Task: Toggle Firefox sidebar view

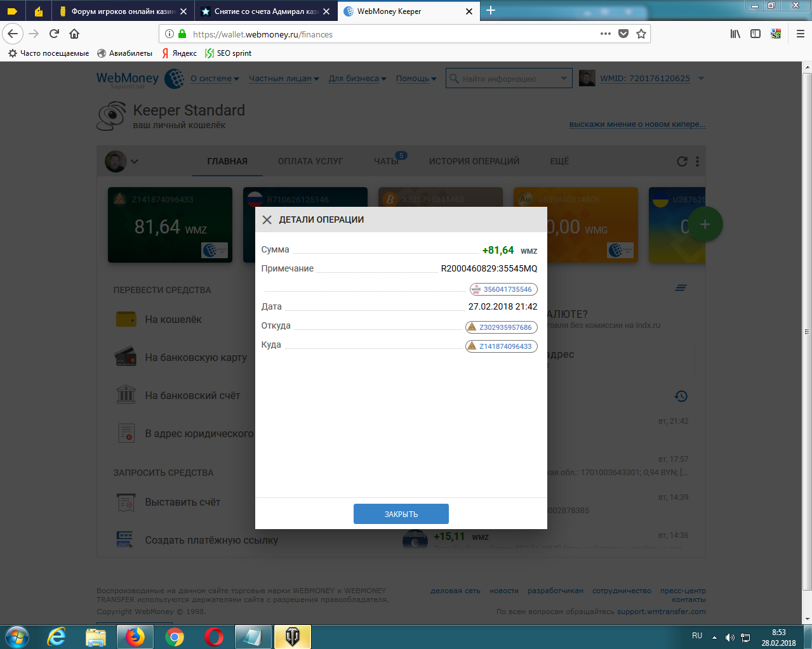Action: 755,34
